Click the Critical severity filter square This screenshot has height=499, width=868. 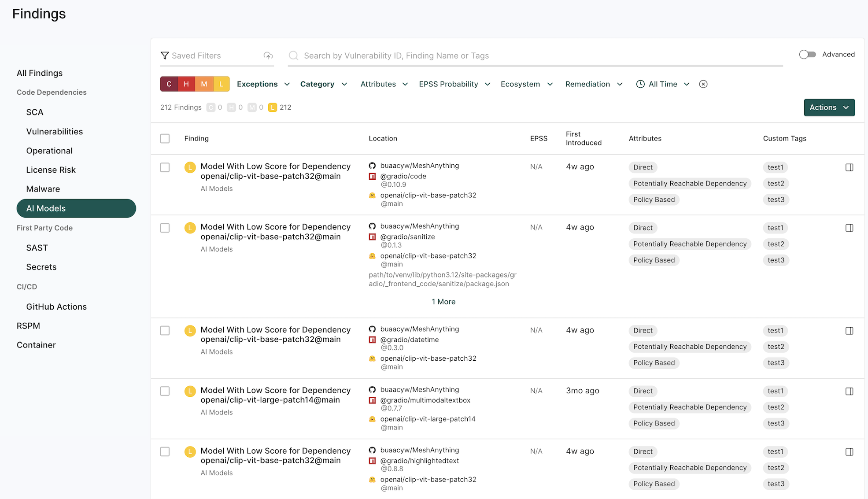[x=169, y=84]
